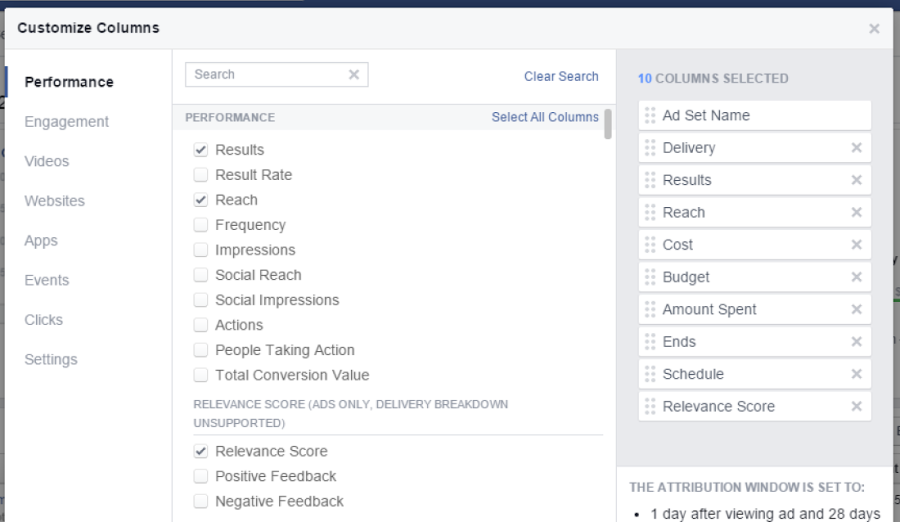Open the Settings category
900x522 pixels.
click(x=51, y=359)
